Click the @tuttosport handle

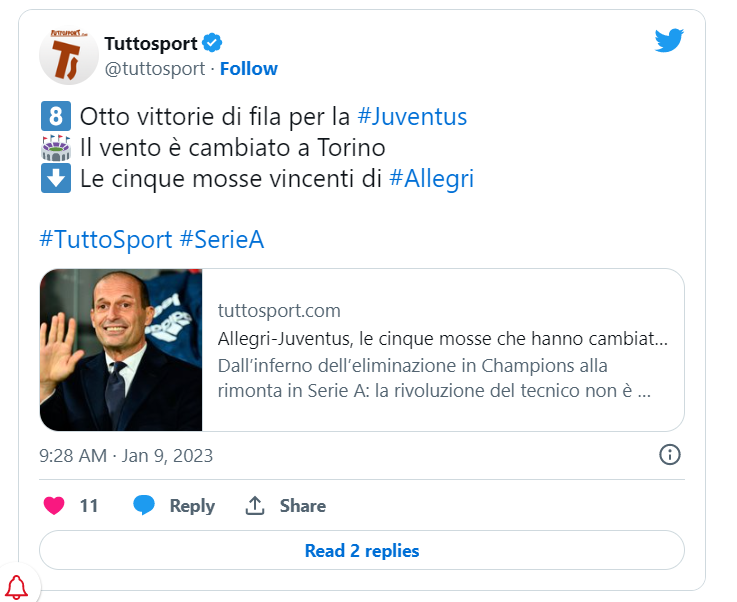tap(155, 69)
